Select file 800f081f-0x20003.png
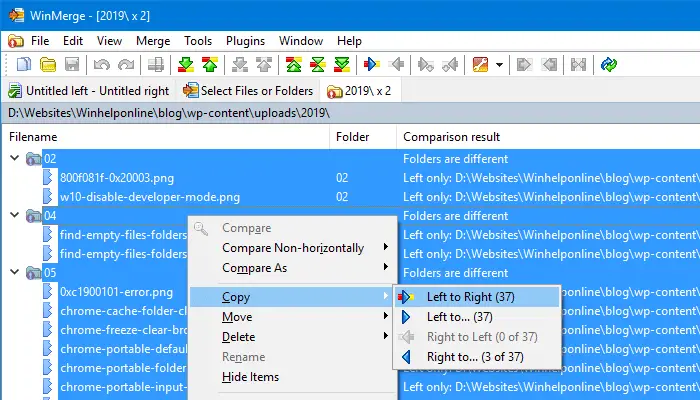The height and width of the screenshot is (400, 700). 117,178
